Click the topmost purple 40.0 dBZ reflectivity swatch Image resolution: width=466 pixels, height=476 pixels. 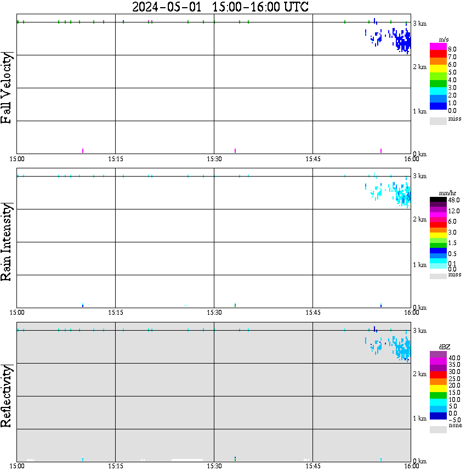pos(438,354)
